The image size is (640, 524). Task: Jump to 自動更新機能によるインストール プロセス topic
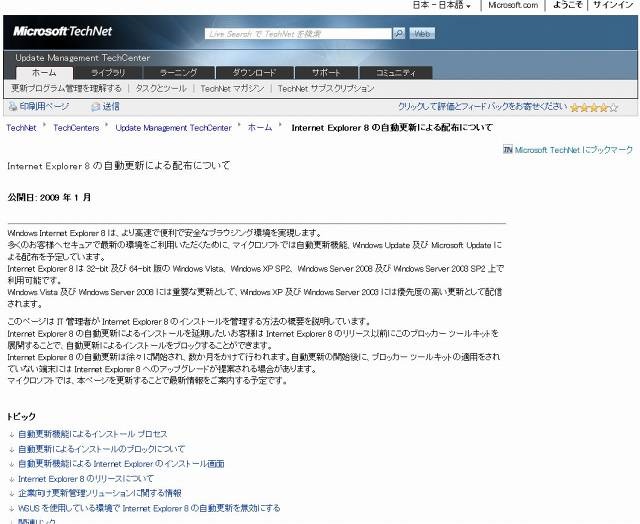click(93, 434)
